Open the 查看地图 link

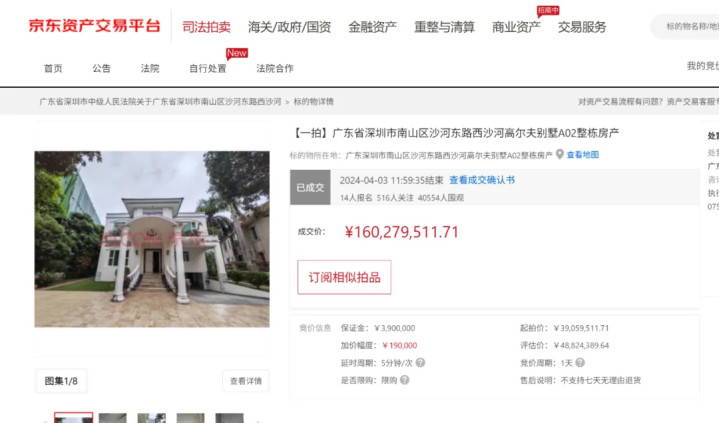583,155
